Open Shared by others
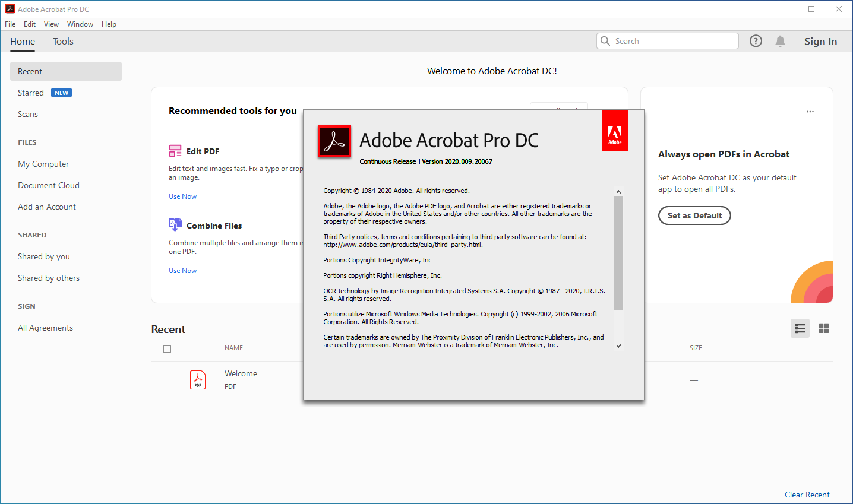Image resolution: width=853 pixels, height=504 pixels. (x=49, y=278)
